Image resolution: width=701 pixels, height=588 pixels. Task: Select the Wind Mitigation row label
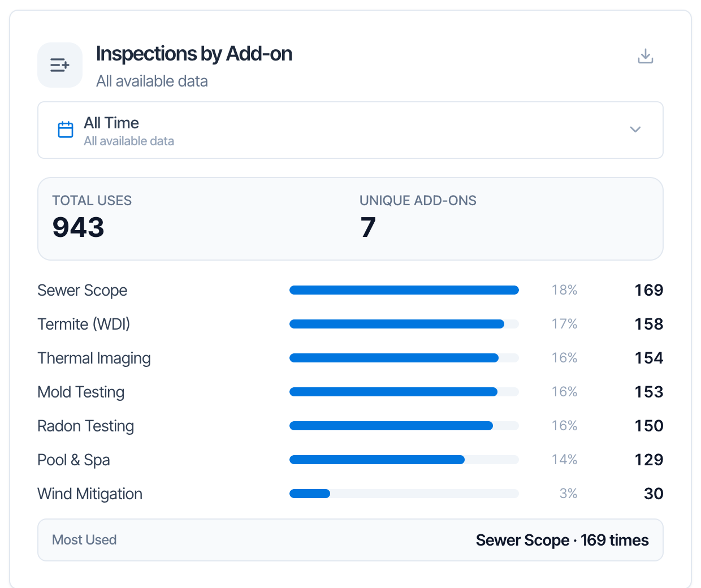pos(90,494)
